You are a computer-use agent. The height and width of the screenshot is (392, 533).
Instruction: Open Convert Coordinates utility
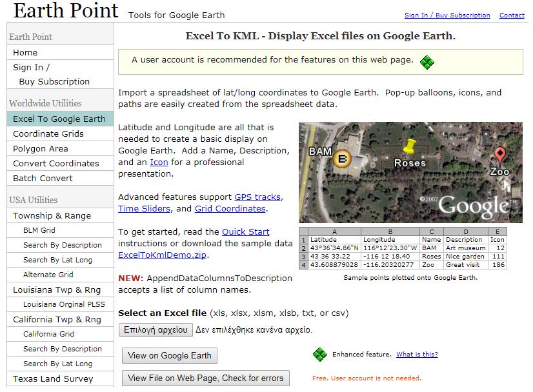point(60,163)
